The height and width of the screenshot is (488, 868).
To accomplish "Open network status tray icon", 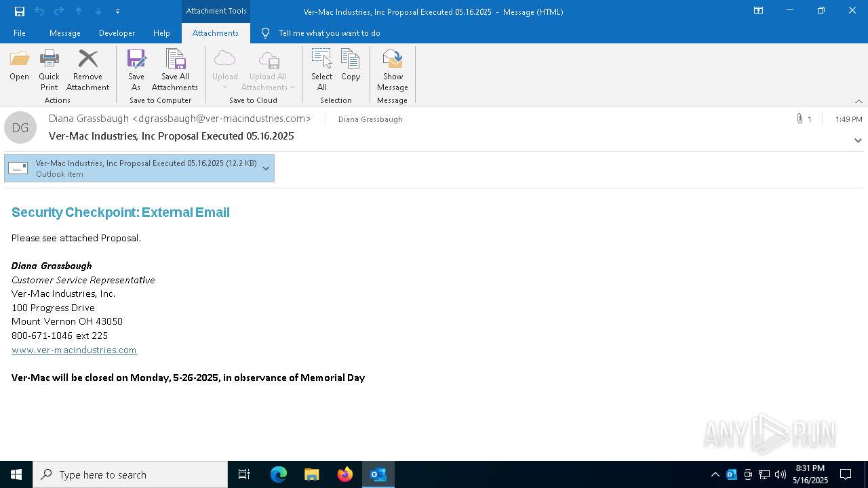I will coord(764,474).
